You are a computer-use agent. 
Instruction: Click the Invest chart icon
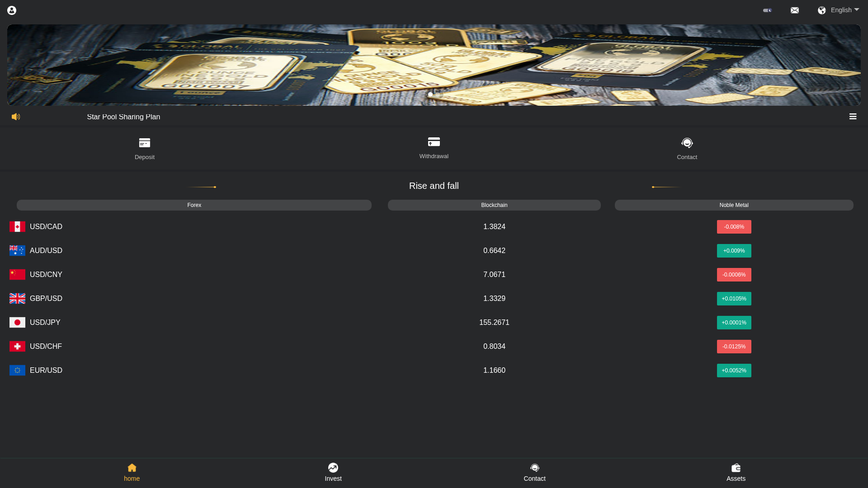pyautogui.click(x=333, y=468)
